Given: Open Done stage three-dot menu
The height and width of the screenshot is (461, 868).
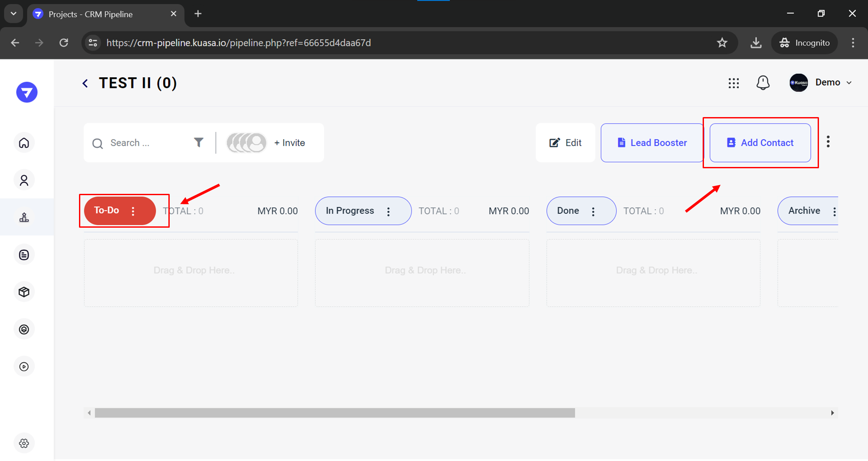Looking at the screenshot, I should tap(593, 211).
